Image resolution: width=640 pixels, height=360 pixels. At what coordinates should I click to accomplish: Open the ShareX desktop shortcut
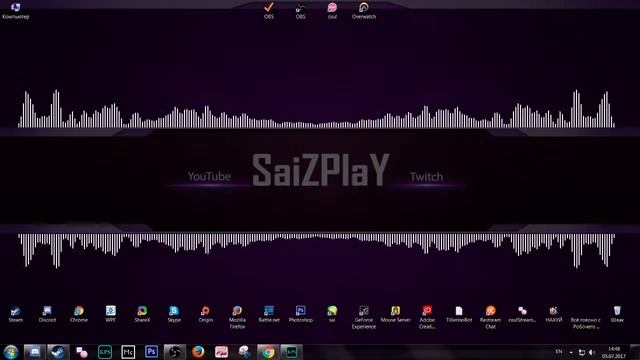(x=142, y=314)
